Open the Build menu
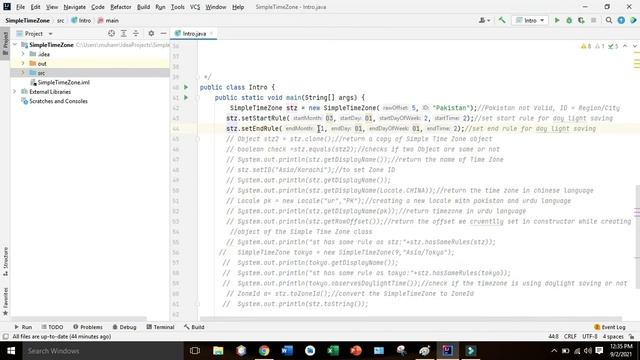Viewport: 640px width, 360px height. pos(143,7)
